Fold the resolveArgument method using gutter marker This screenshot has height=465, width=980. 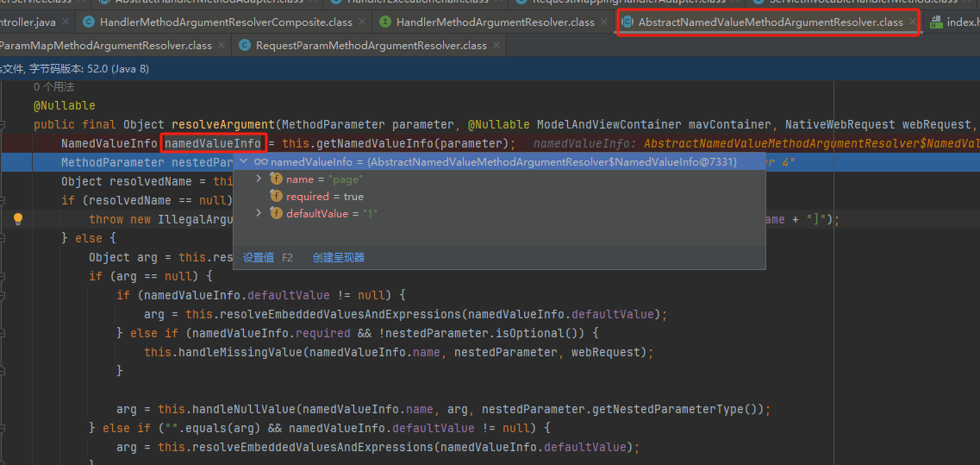point(3,124)
